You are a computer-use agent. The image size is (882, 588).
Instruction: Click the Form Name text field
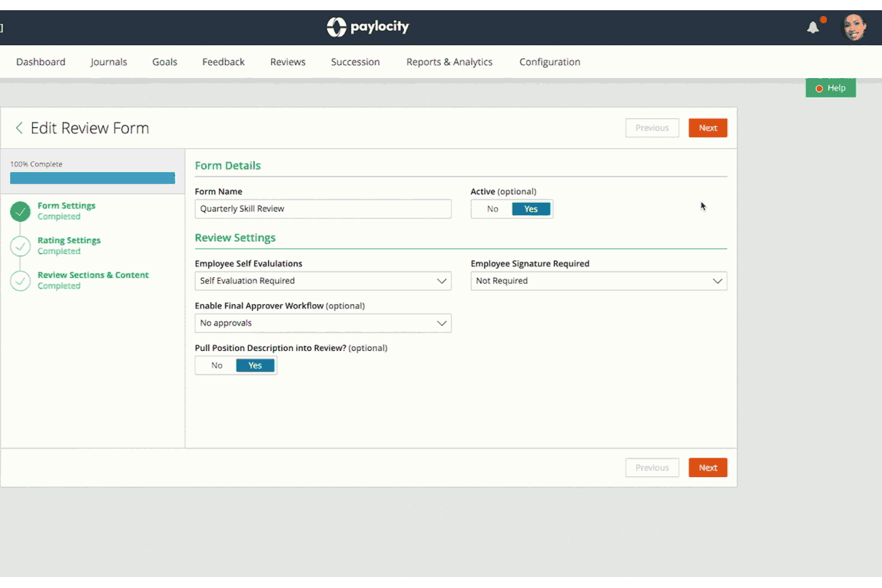[323, 209]
